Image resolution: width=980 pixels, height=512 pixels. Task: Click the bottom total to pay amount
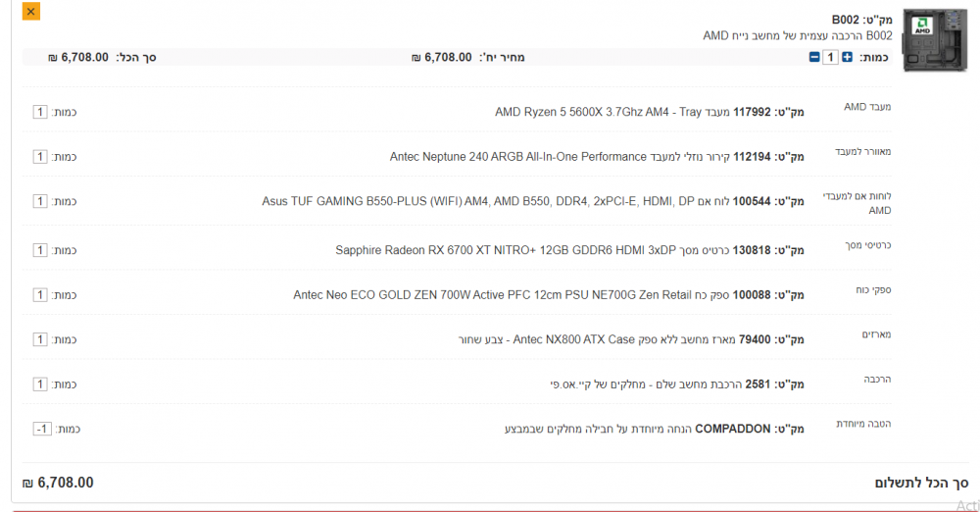58,483
